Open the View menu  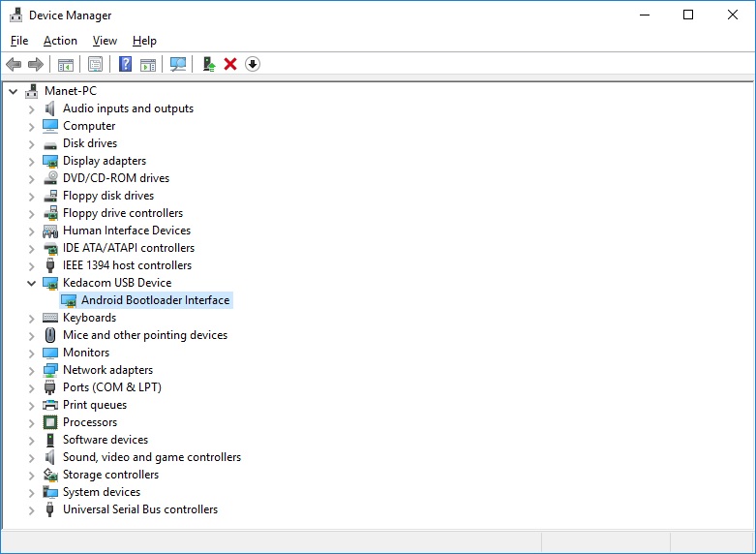(105, 41)
